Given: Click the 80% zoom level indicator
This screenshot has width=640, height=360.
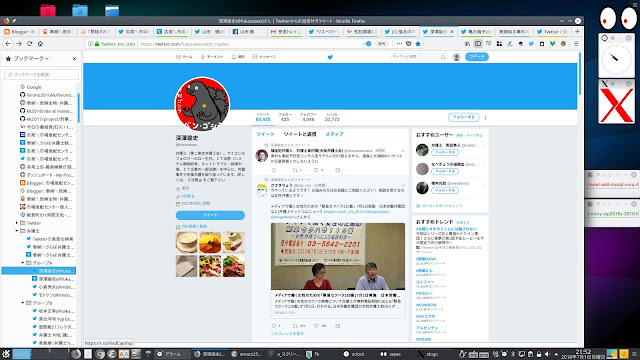Looking at the screenshot, I should point(381,44).
